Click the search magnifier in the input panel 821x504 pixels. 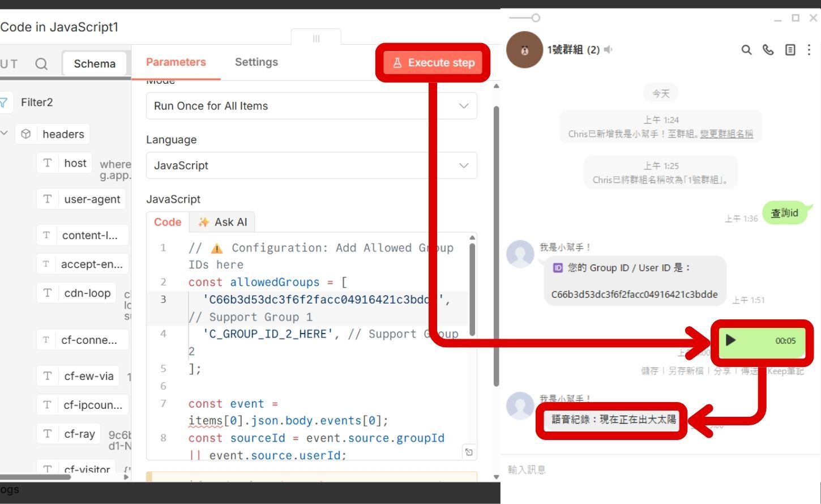click(41, 64)
